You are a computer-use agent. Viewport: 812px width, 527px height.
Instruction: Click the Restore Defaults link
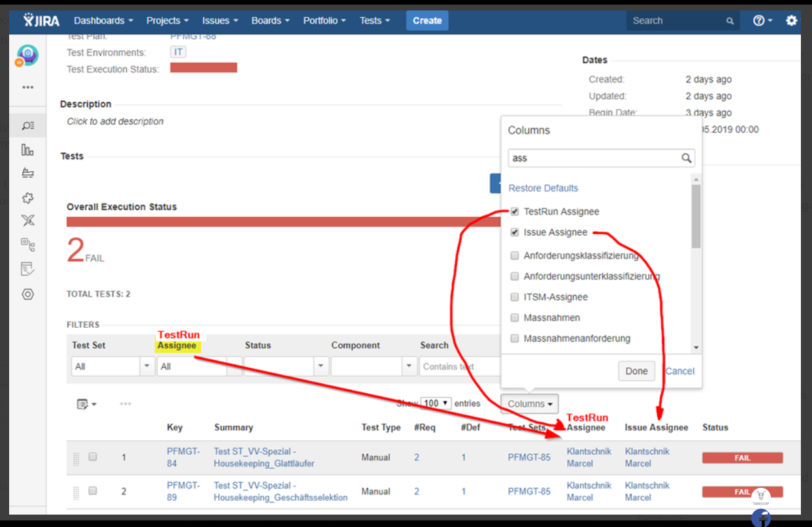(x=543, y=187)
